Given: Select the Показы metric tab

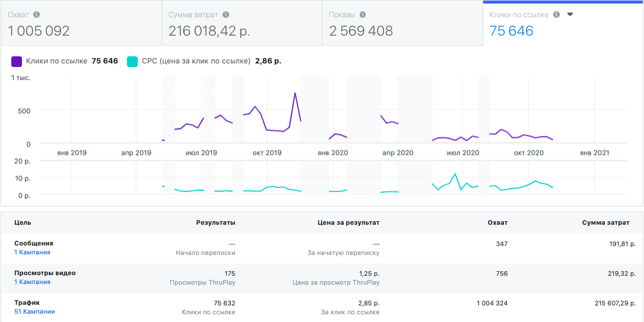Looking at the screenshot, I should 402,23.
